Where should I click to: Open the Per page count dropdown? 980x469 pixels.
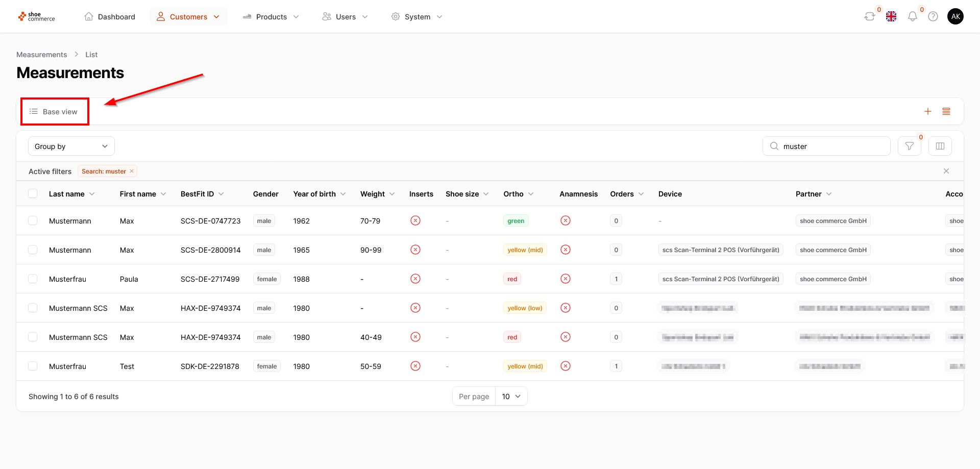[511, 397]
